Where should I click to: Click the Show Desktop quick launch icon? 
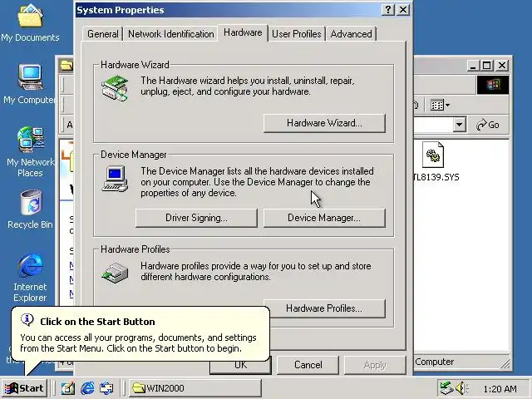coord(68,388)
